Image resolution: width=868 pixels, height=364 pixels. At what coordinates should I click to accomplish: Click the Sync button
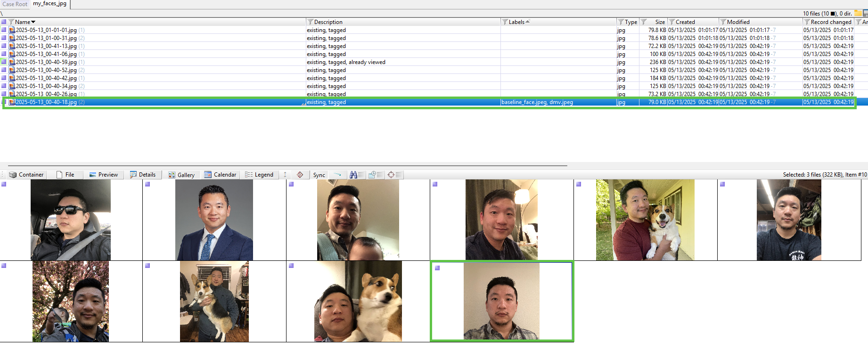319,175
